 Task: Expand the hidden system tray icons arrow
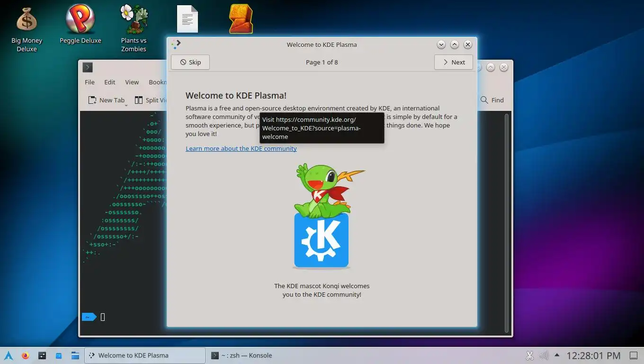[x=557, y=355]
